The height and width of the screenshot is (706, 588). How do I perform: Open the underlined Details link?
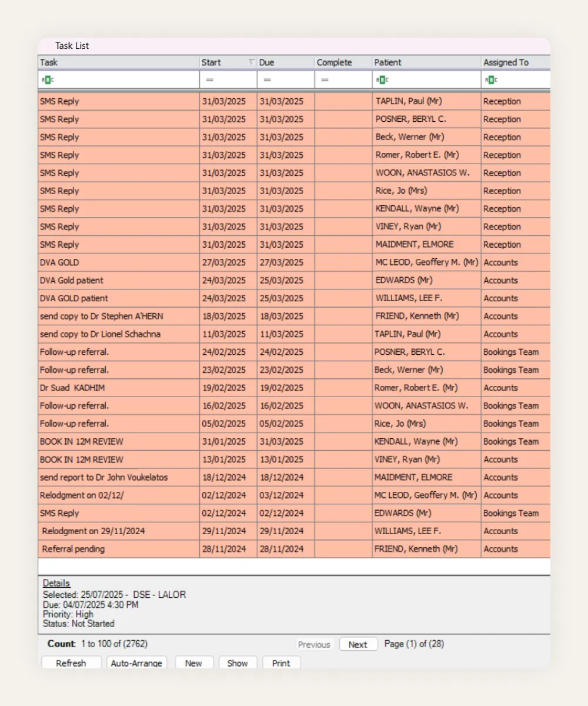(x=56, y=583)
